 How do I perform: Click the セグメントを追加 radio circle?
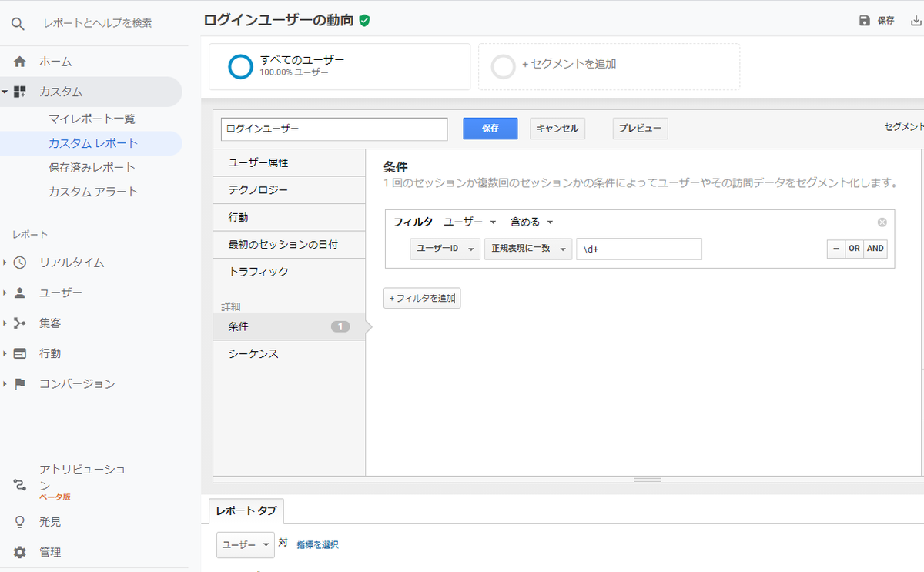click(504, 67)
